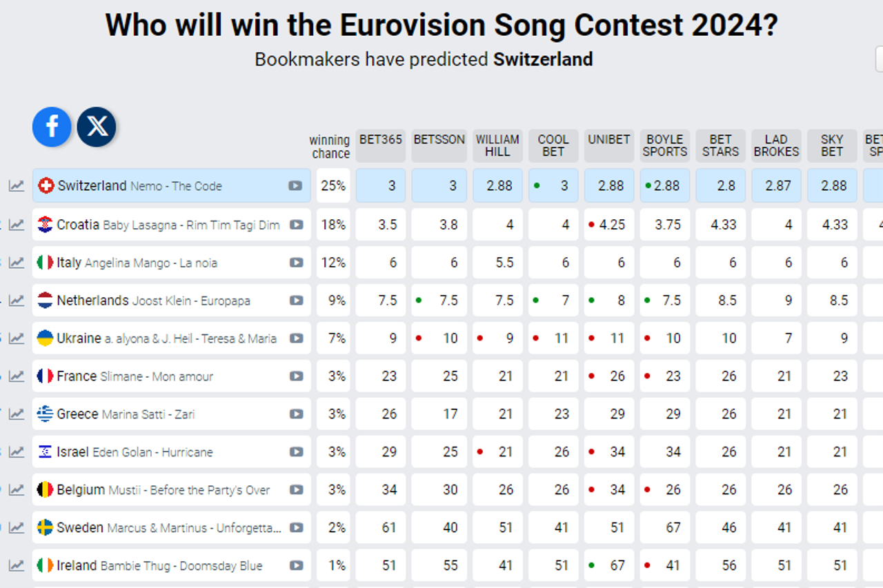This screenshot has height=588, width=883.
Task: Open the odds history chart for Italy
Action: point(17,263)
